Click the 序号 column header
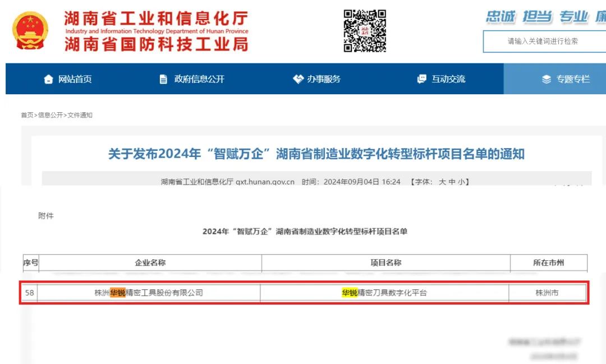Screen dimensions: 606x364 tap(31, 262)
